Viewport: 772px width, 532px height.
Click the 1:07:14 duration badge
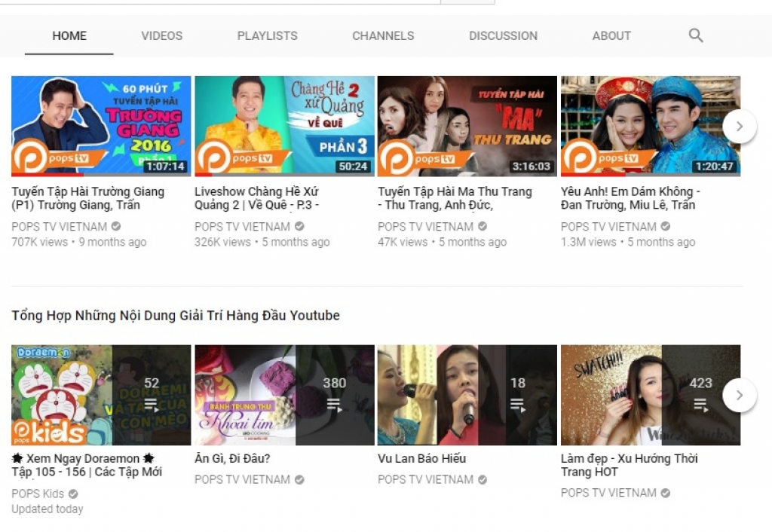tap(165, 167)
